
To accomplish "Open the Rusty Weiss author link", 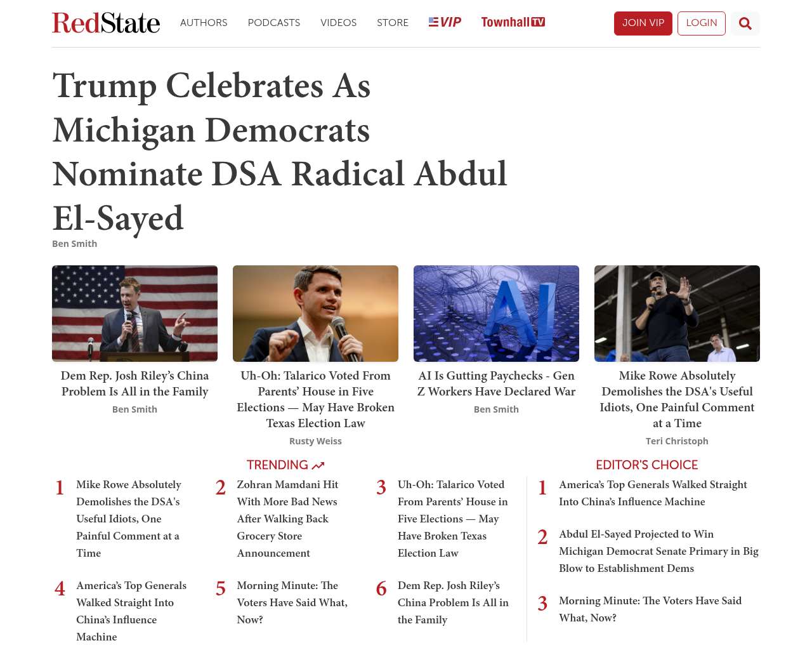I will 315,441.
